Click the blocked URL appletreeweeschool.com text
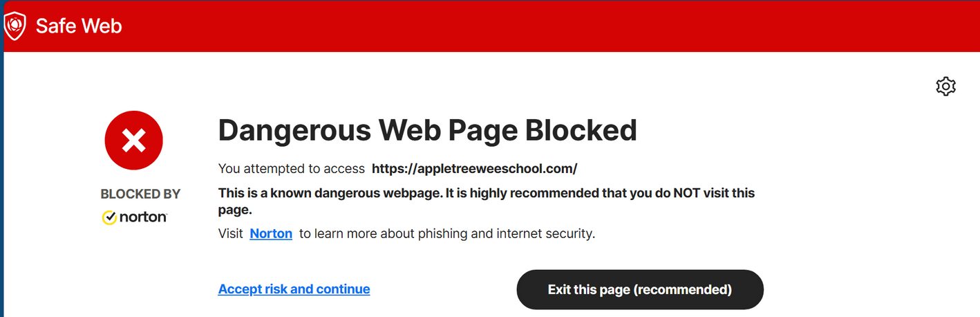The image size is (980, 317). (474, 168)
